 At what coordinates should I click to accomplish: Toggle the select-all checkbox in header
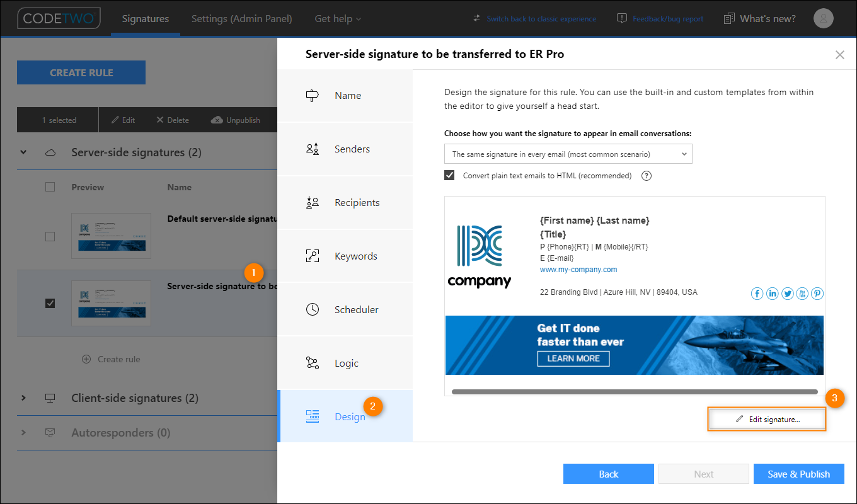point(50,186)
